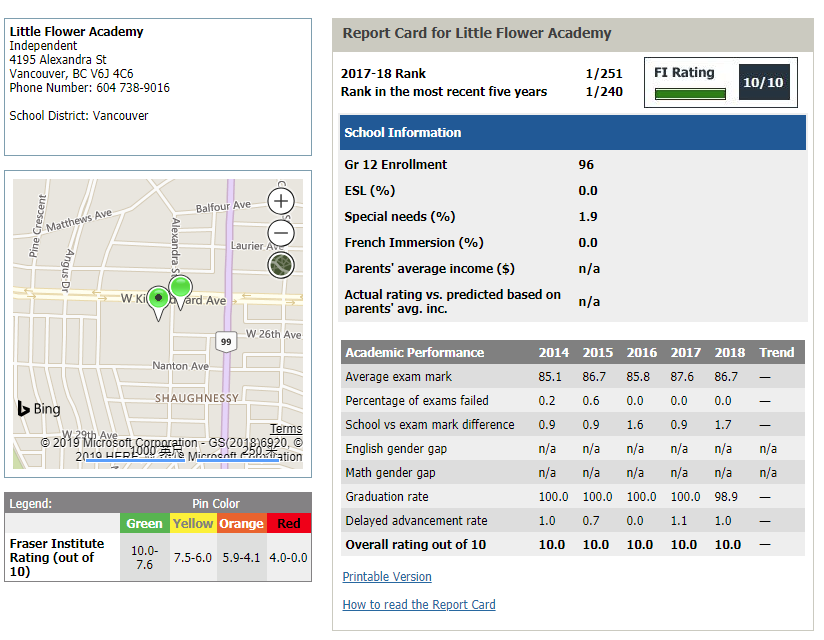Click Highway 99 shield marker
Viewport: 824px width, 640px height.
[x=226, y=342]
